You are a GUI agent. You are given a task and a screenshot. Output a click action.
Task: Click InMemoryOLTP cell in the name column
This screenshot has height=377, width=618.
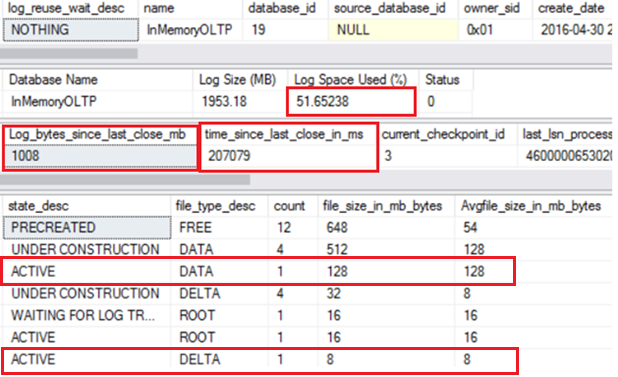[x=190, y=30]
